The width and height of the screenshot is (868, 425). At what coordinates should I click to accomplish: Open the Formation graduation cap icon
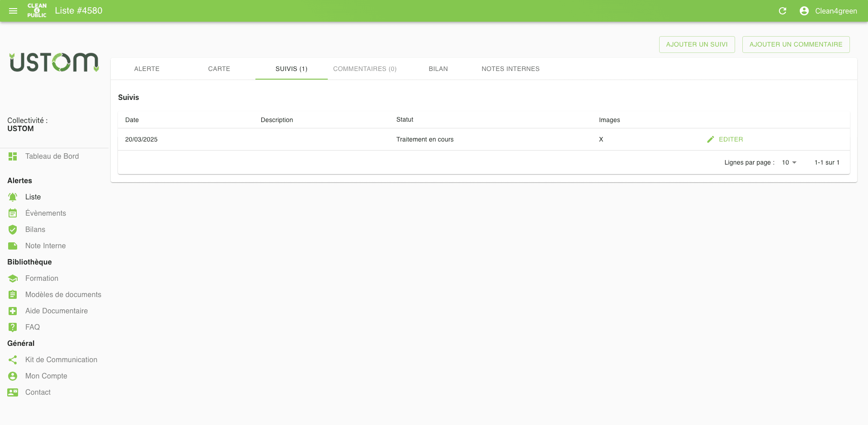(13, 279)
